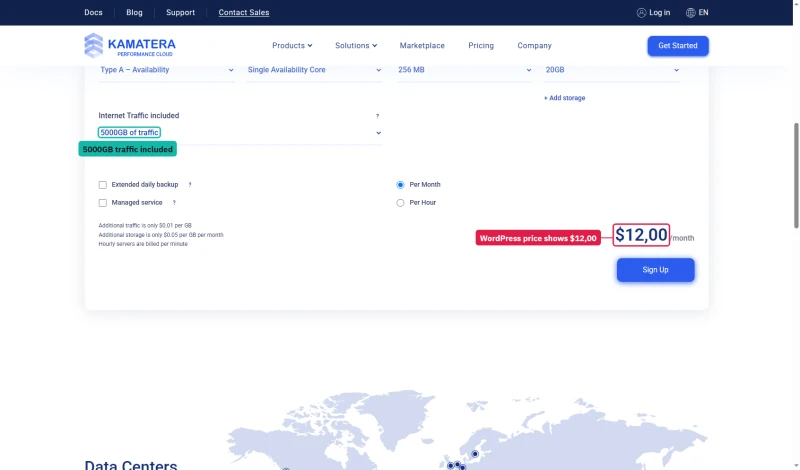Click the Kamatera logo
The width and height of the screenshot is (800, 470).
(130, 45)
